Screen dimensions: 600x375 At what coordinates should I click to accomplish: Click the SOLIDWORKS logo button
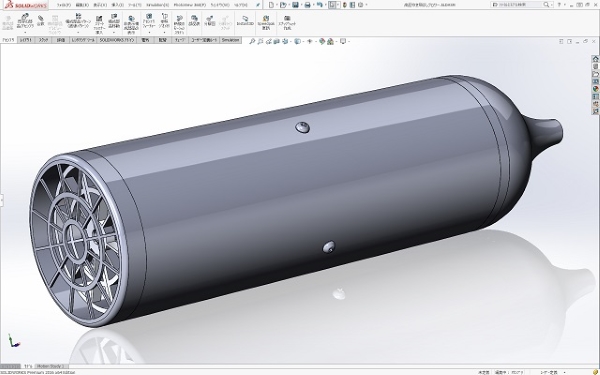click(x=24, y=5)
